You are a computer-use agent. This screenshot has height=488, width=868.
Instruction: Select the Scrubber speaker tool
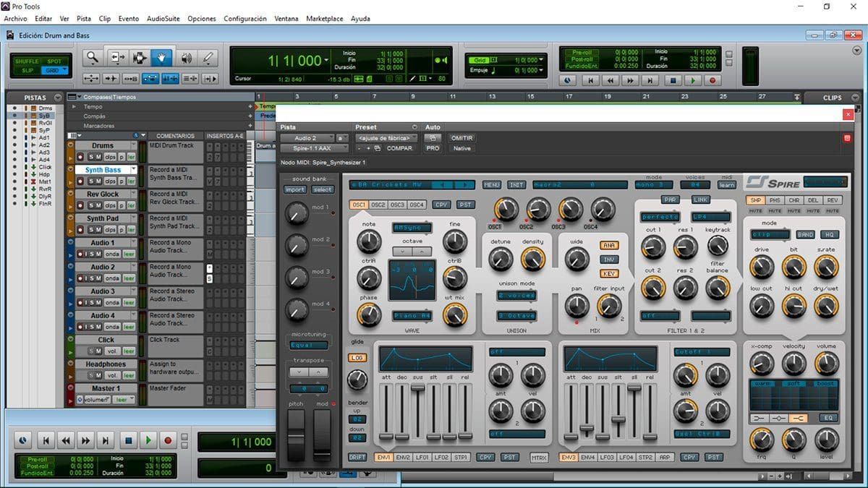[186, 58]
